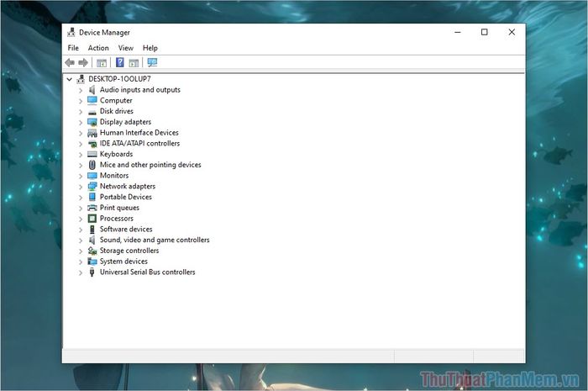Select the IDE ATA/ATAPI controllers label

click(139, 143)
